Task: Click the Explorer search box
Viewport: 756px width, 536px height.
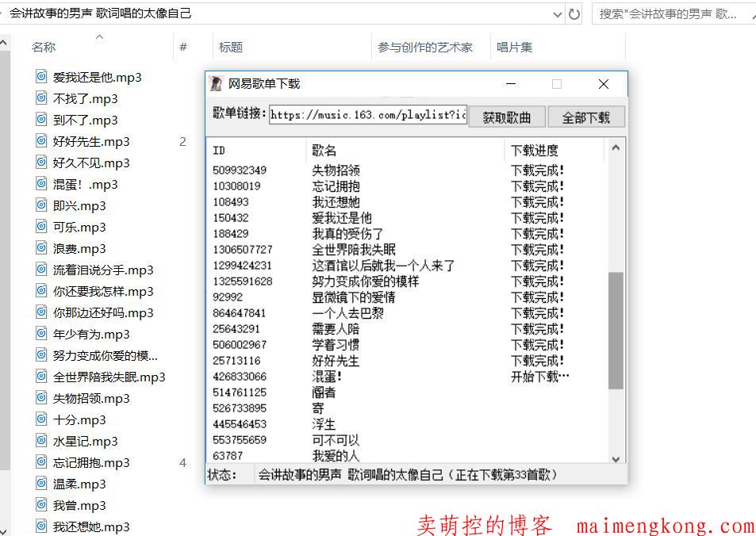Action: pyautogui.click(x=670, y=14)
